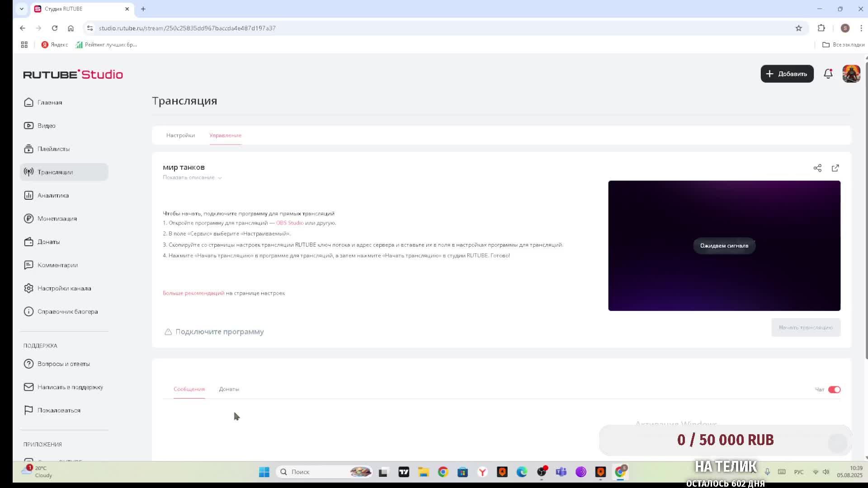Open stream in new window icon
Image resolution: width=868 pixels, height=488 pixels.
pyautogui.click(x=835, y=168)
